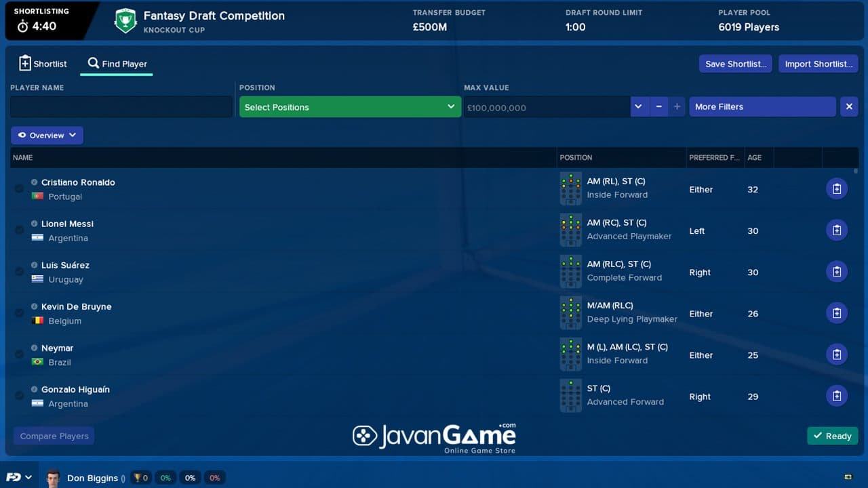Open Cristiano Ronaldo's info icon beside his name
The height and width of the screenshot is (488, 868).
pos(35,182)
